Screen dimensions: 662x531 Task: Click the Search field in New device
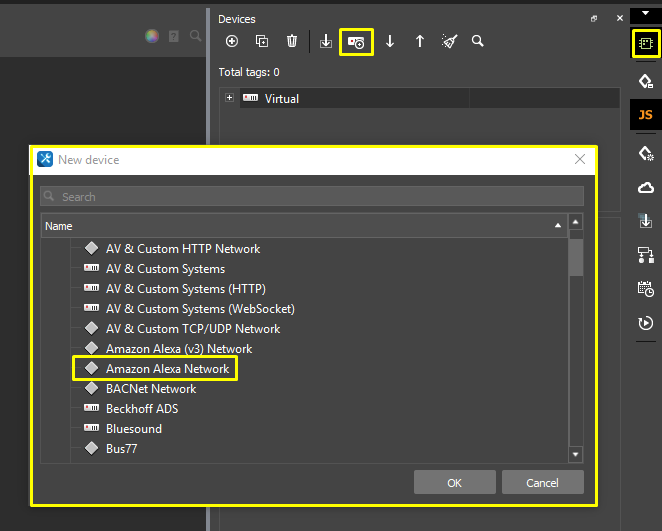pos(312,197)
